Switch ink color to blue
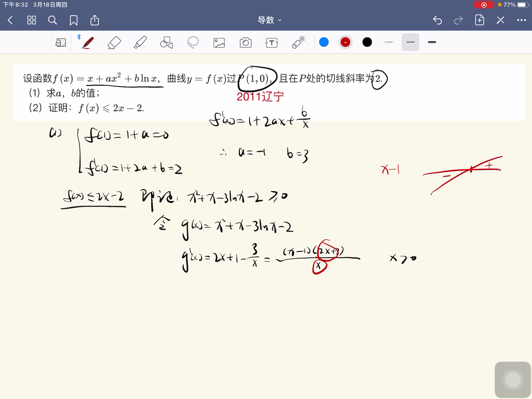Screen dimensions: 532x399 tap(324, 42)
